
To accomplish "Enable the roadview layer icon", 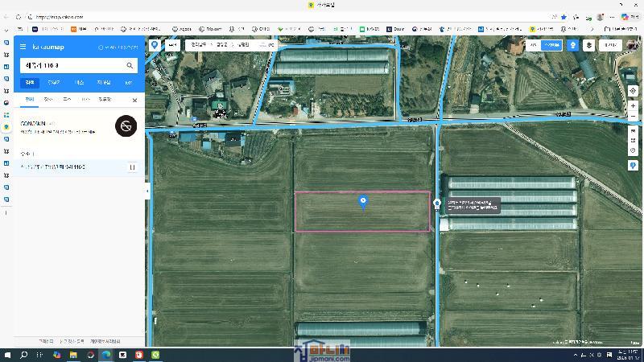I will pyautogui.click(x=572, y=46).
